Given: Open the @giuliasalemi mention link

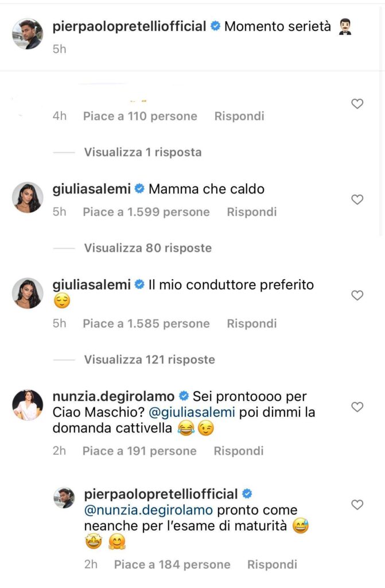Looking at the screenshot, I should 192,412.
